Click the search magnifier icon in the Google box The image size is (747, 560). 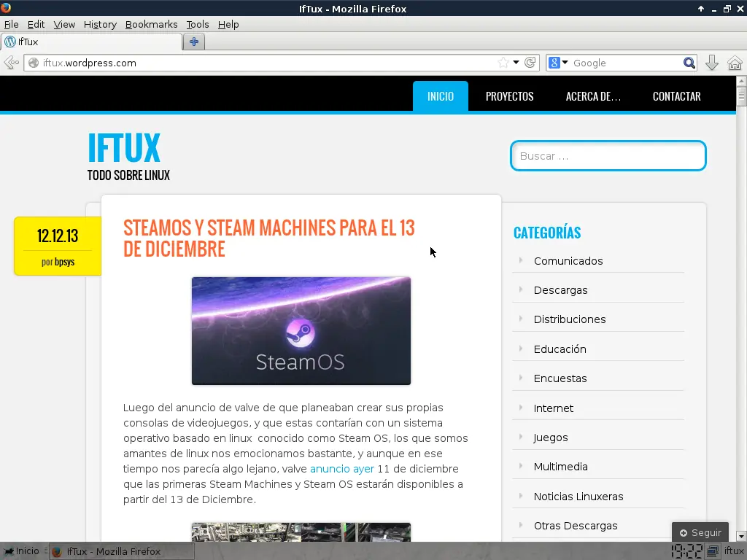coord(689,63)
